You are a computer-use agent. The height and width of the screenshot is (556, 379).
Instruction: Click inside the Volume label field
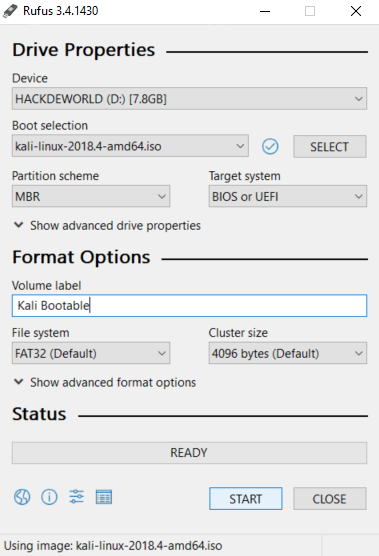(189, 306)
